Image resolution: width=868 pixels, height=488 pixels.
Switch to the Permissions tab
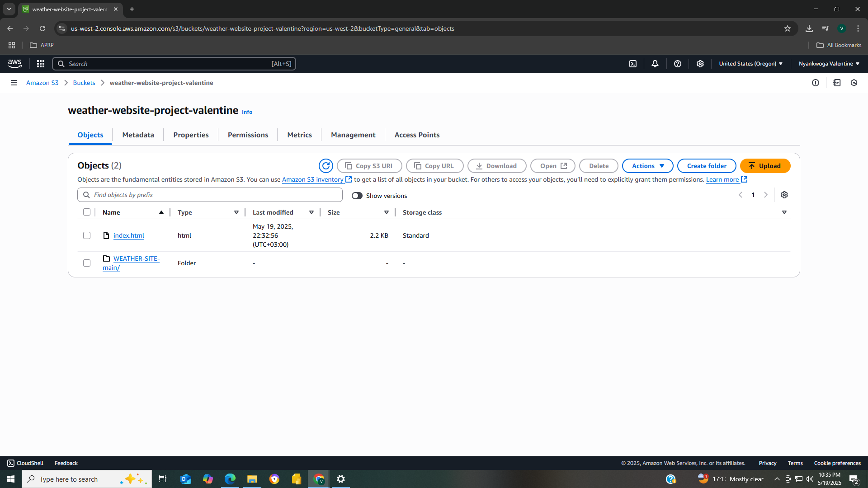point(248,135)
